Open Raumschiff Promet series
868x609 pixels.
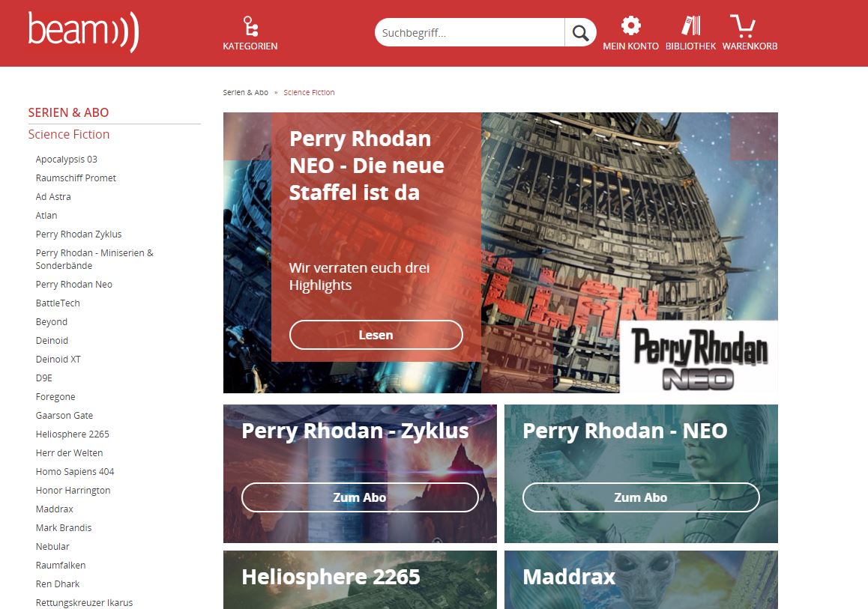76,178
